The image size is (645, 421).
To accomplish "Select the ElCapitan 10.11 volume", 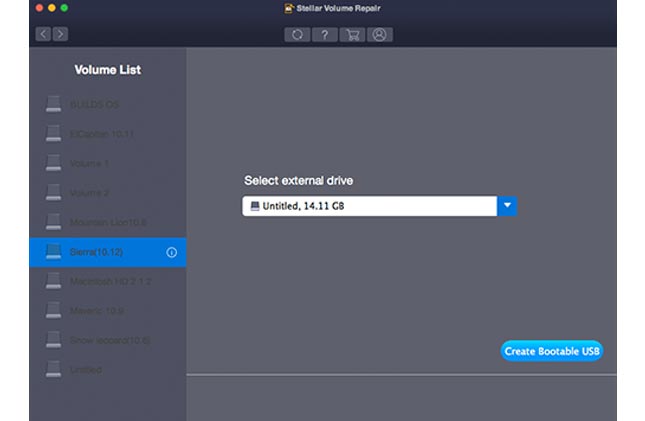I will (x=101, y=134).
